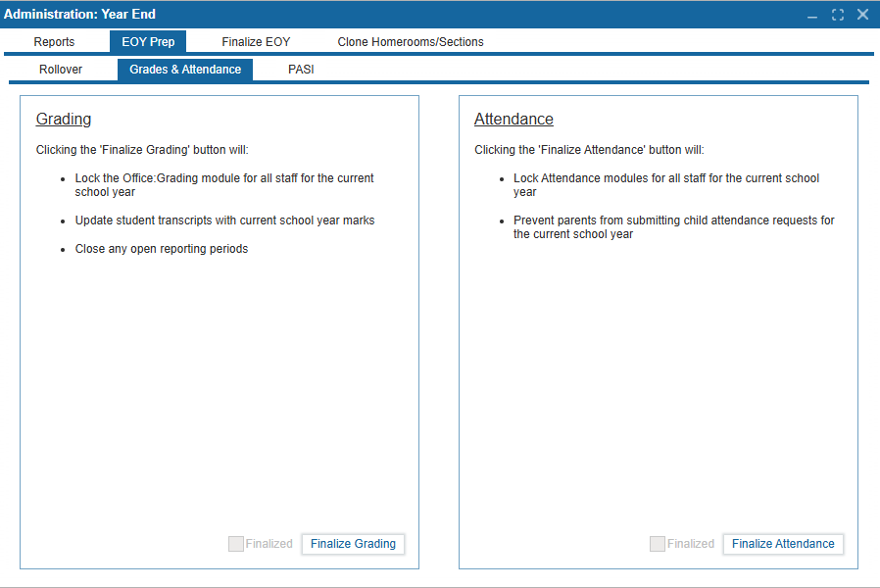Click the Administration: Year End title bar
Screen dimensions: 880x588
point(392,15)
